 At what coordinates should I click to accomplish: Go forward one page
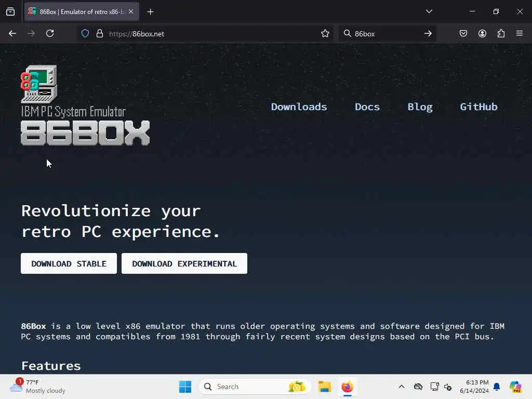tap(31, 34)
